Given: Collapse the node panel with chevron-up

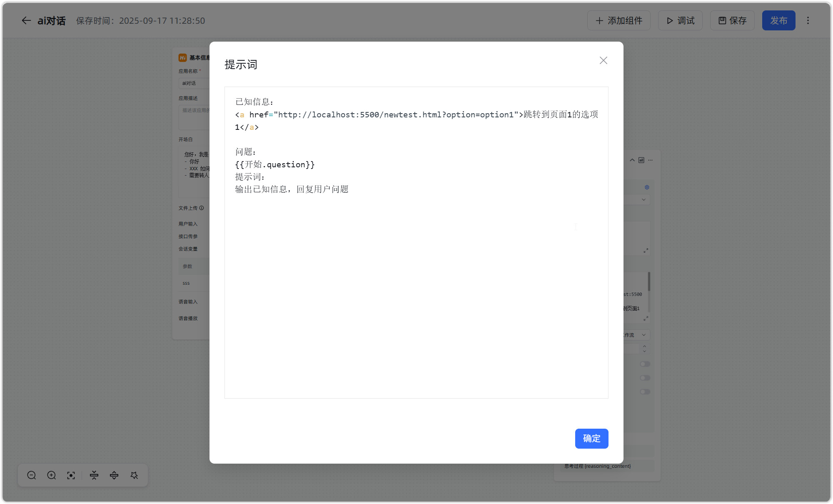Looking at the screenshot, I should pyautogui.click(x=632, y=160).
